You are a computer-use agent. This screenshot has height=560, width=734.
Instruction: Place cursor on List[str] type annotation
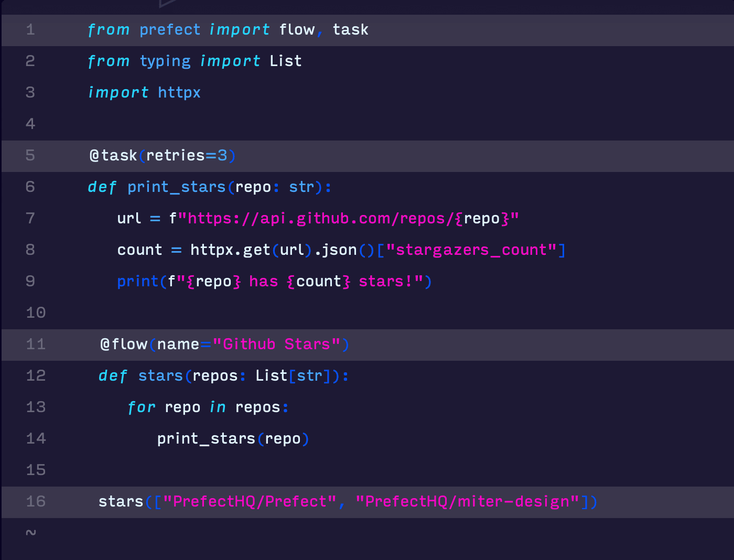(x=293, y=376)
